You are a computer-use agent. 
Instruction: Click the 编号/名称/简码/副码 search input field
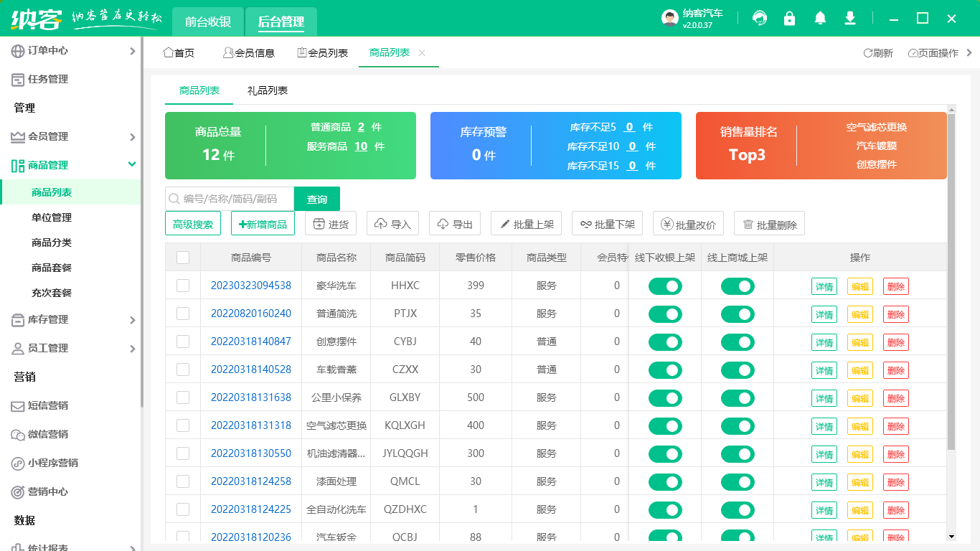pos(230,199)
